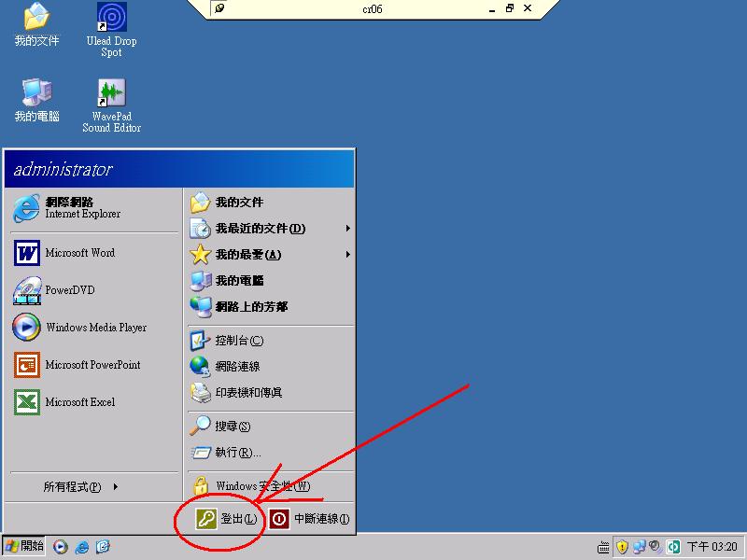Click the keyboard icon beside the system tray

603,547
